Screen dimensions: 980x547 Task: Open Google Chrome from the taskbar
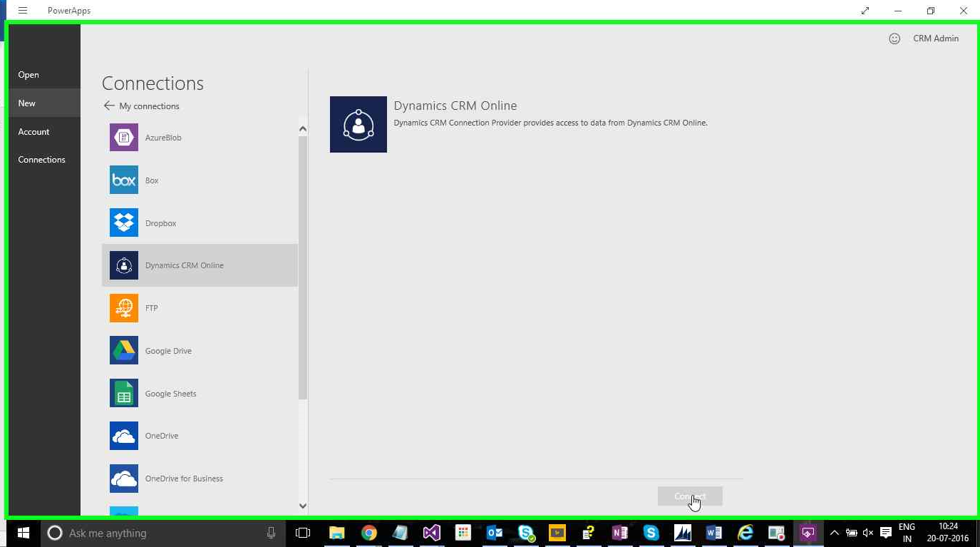368,533
